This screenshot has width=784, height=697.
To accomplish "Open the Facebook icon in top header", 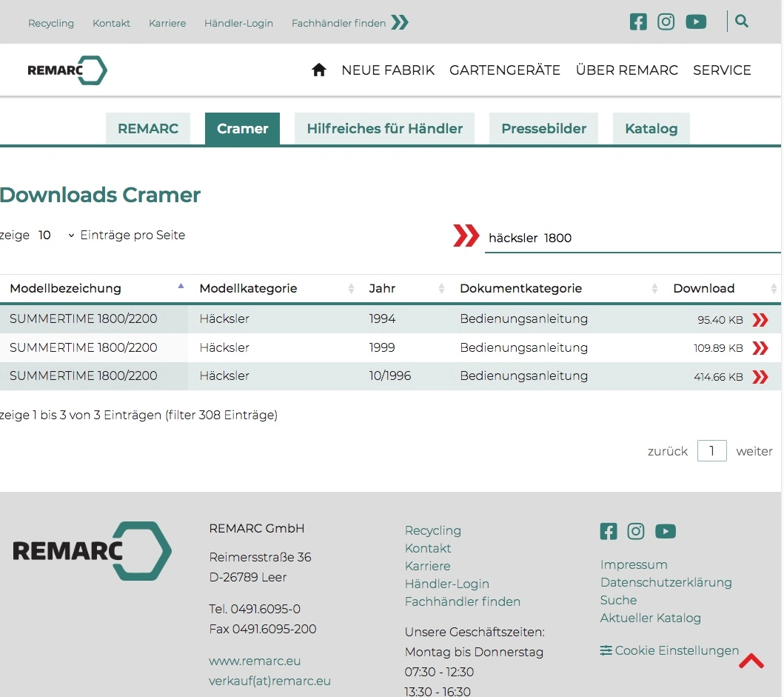I will 638,22.
